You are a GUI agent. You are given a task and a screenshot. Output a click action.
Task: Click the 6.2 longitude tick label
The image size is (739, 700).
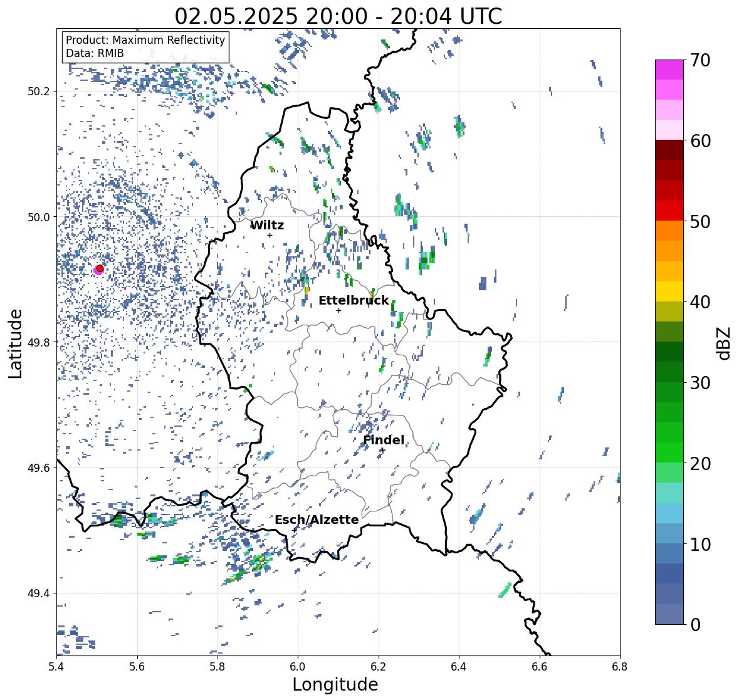pos(379,666)
